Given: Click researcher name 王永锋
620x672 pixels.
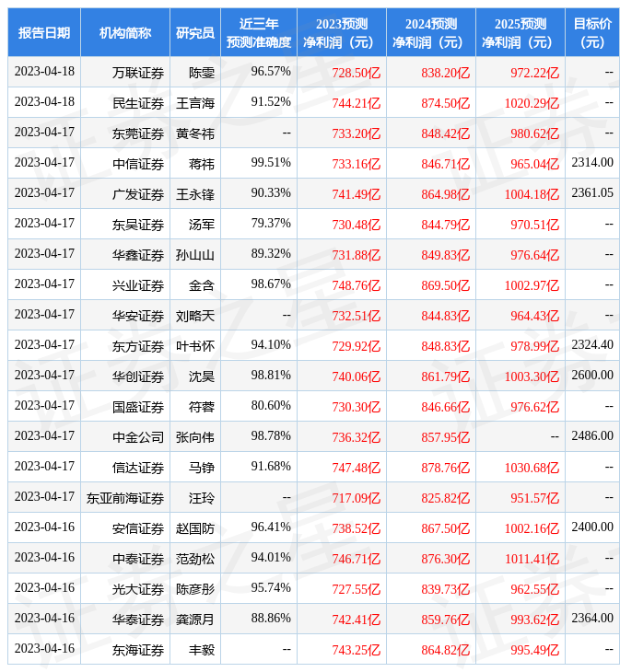Looking at the screenshot, I should [x=195, y=194].
